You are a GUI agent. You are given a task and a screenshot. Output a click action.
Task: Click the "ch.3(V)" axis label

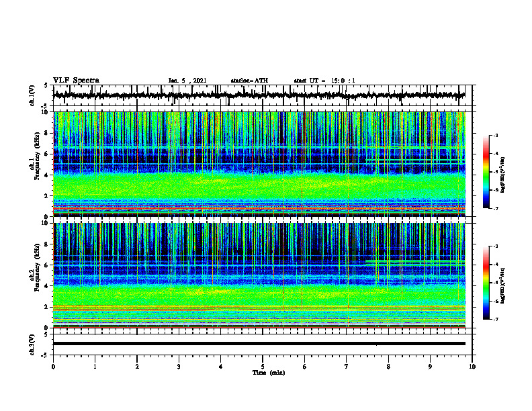[32, 345]
